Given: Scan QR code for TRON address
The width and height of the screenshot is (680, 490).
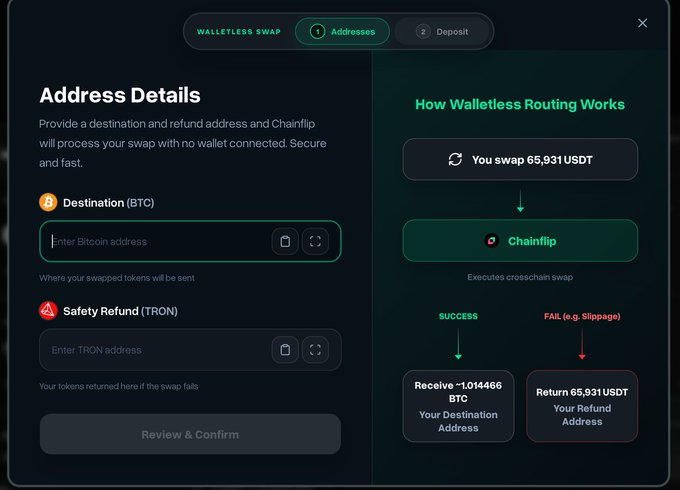Looking at the screenshot, I should [x=315, y=350].
